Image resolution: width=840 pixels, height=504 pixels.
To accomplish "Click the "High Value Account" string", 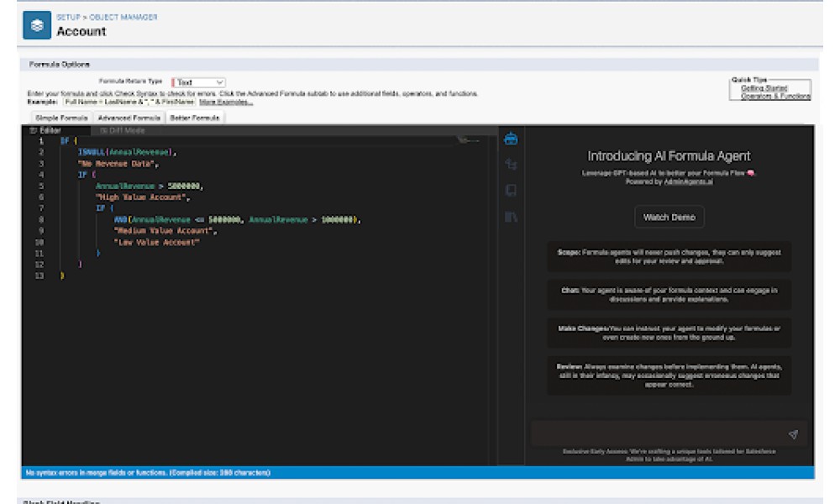I will pyautogui.click(x=141, y=197).
